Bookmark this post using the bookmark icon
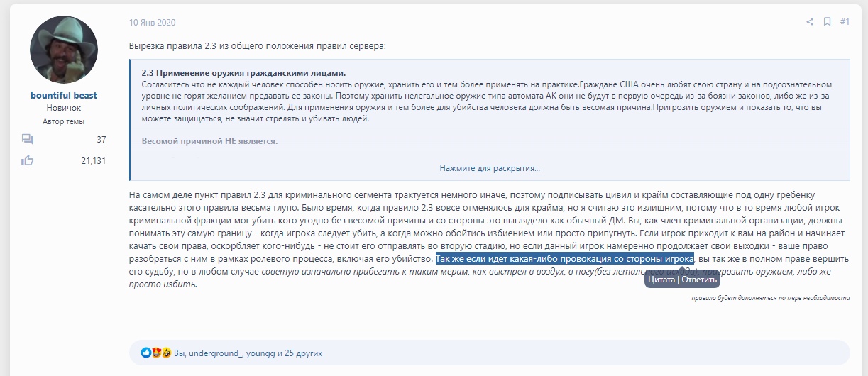Screen dimensions: 868x376 (x=827, y=22)
